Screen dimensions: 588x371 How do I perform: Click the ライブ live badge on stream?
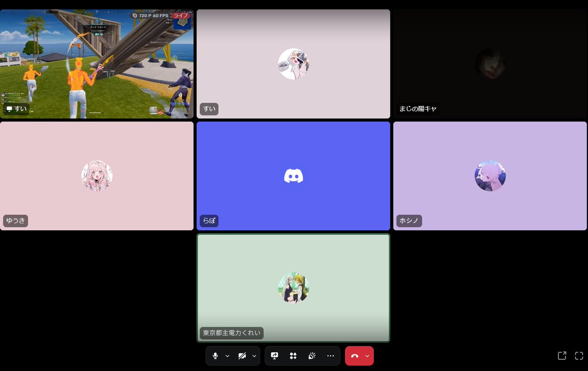181,16
